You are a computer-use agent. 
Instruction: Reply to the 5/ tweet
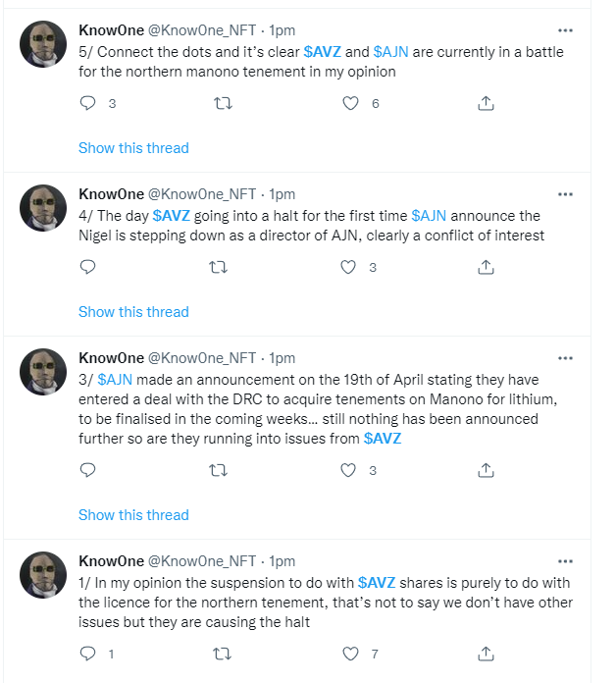(x=87, y=103)
